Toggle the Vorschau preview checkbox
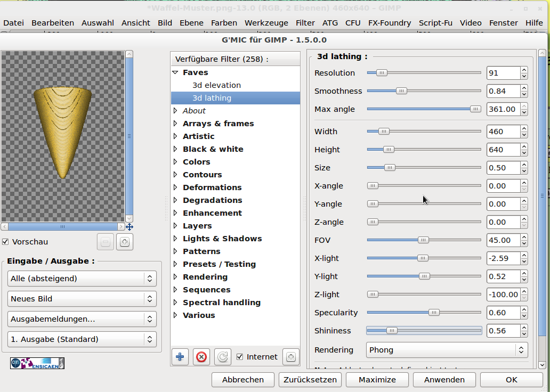Screen dimensions: 550x392 pyautogui.click(x=5, y=242)
